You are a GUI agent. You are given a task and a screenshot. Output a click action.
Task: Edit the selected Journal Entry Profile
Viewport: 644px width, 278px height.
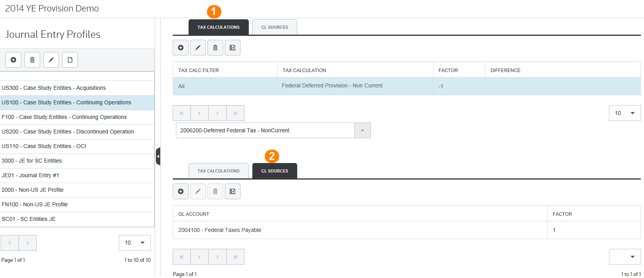coord(51,60)
